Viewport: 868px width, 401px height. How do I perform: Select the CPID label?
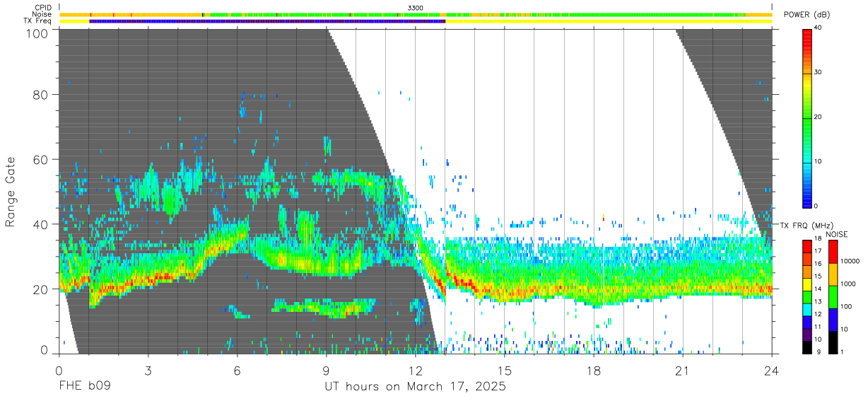click(42, 7)
